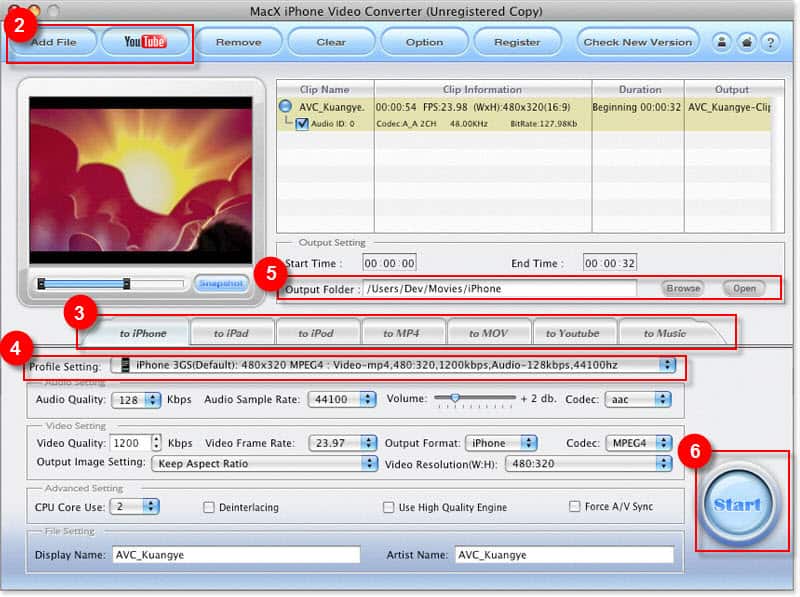Click the Display Name field

[x=236, y=555]
